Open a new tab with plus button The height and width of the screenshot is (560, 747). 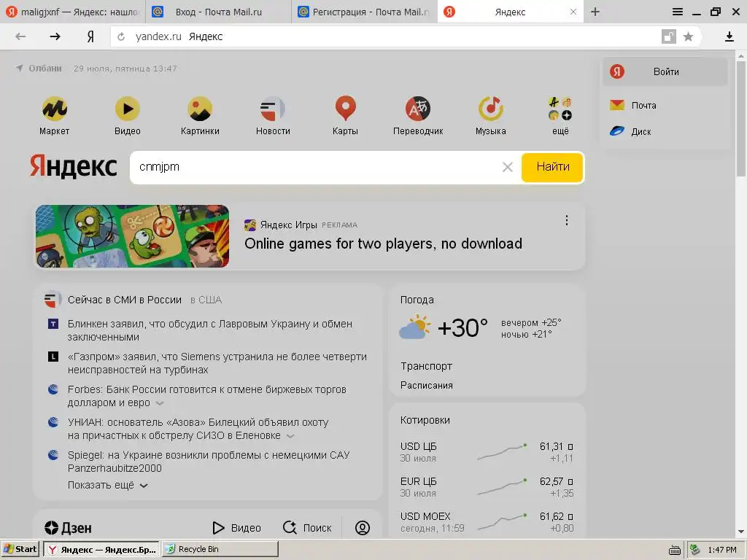(x=595, y=12)
